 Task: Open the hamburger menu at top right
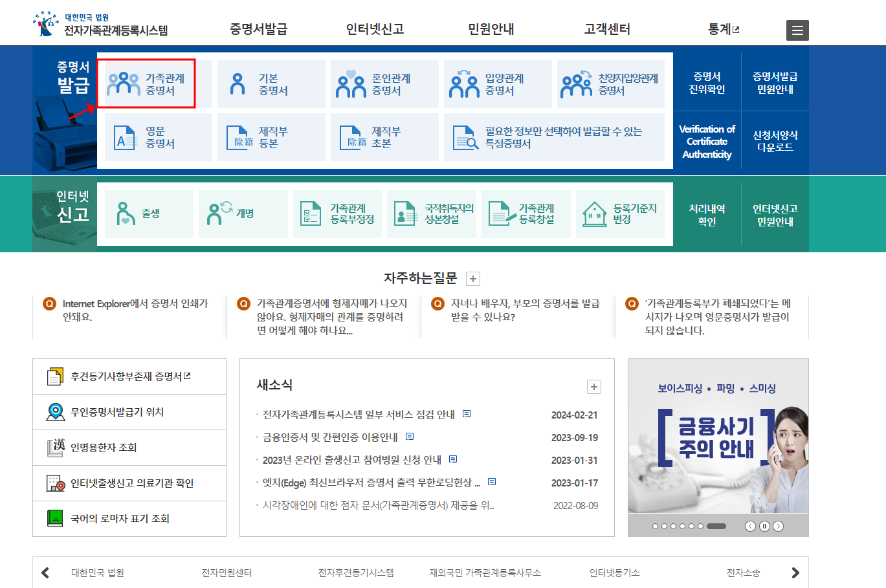(x=797, y=30)
